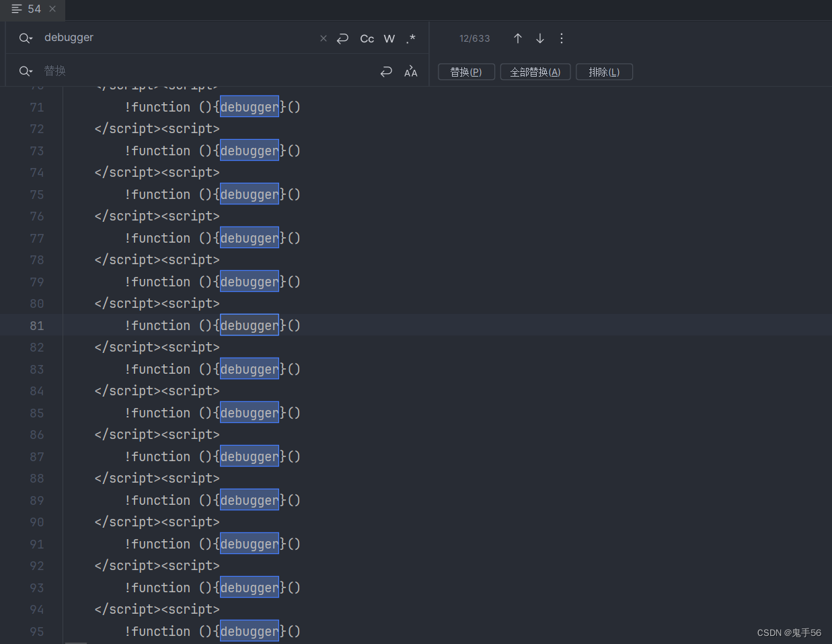Select highlighted debugger on line 95

pyautogui.click(x=250, y=631)
